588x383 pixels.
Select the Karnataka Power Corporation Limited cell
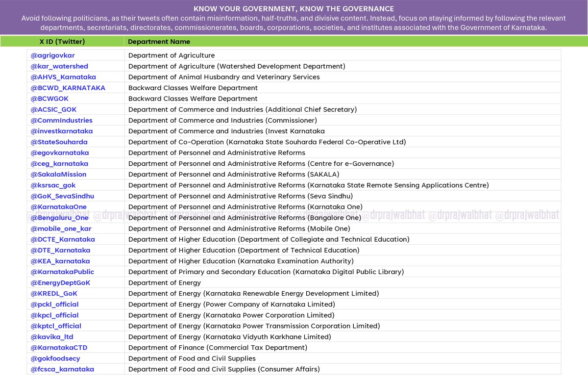tap(343, 315)
